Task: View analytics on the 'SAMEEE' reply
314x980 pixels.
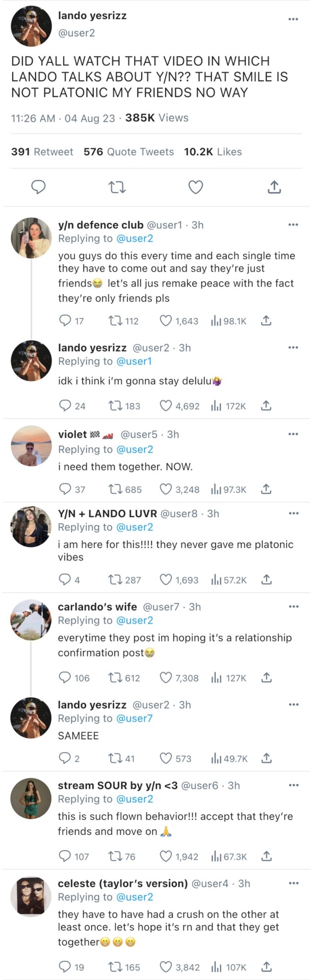Action: pos(216,758)
